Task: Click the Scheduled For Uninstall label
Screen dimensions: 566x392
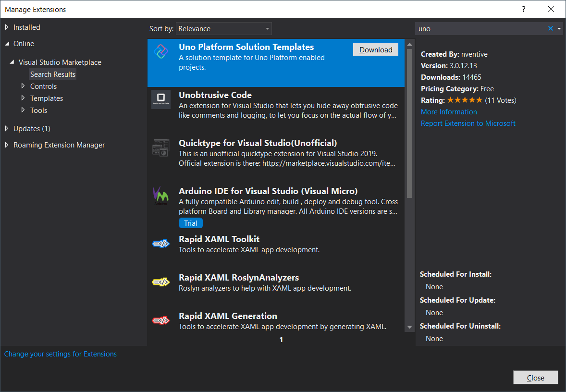Action: click(460, 326)
